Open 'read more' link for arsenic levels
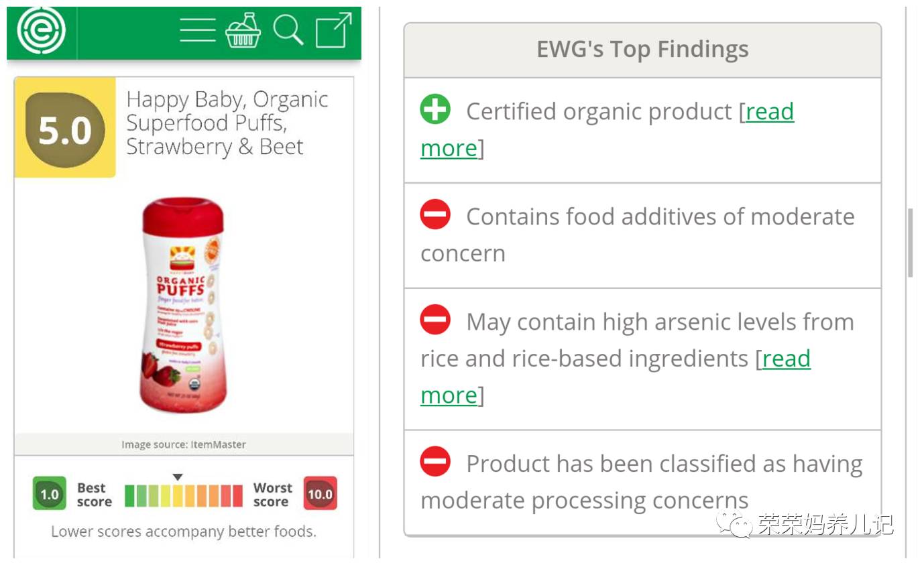The image size is (924, 565). point(786,359)
